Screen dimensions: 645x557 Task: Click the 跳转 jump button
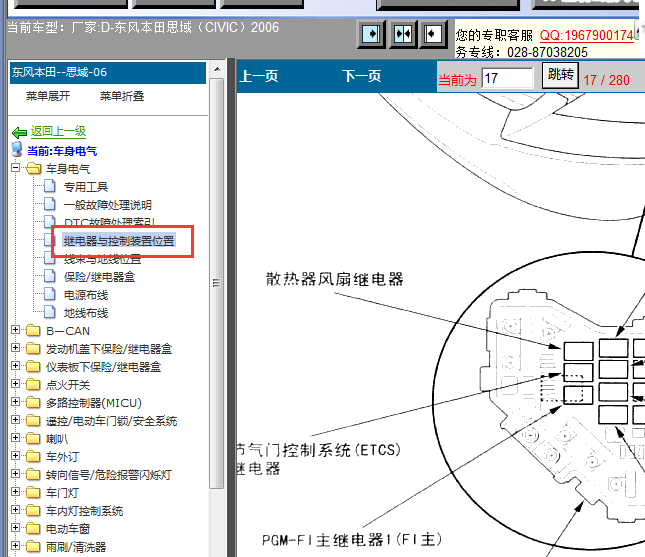[x=560, y=75]
